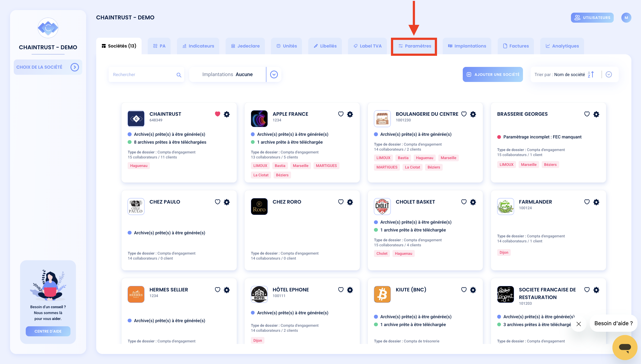Screen dimensions: 641x364
Task: Open settings gear for BOULANGERIE DU CENTRE
Action: [473, 114]
